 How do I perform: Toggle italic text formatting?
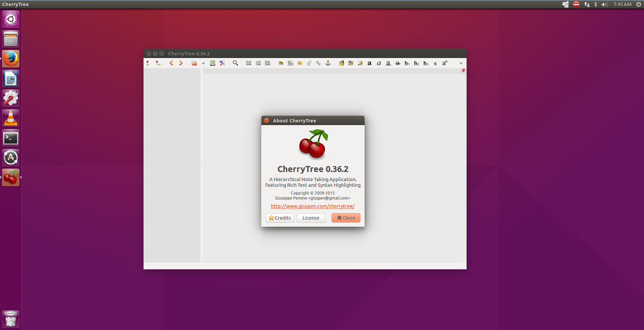pyautogui.click(x=379, y=63)
